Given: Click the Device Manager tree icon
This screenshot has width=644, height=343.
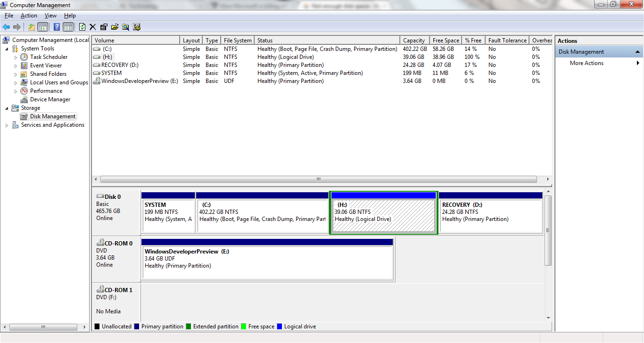Looking at the screenshot, I should [x=24, y=99].
